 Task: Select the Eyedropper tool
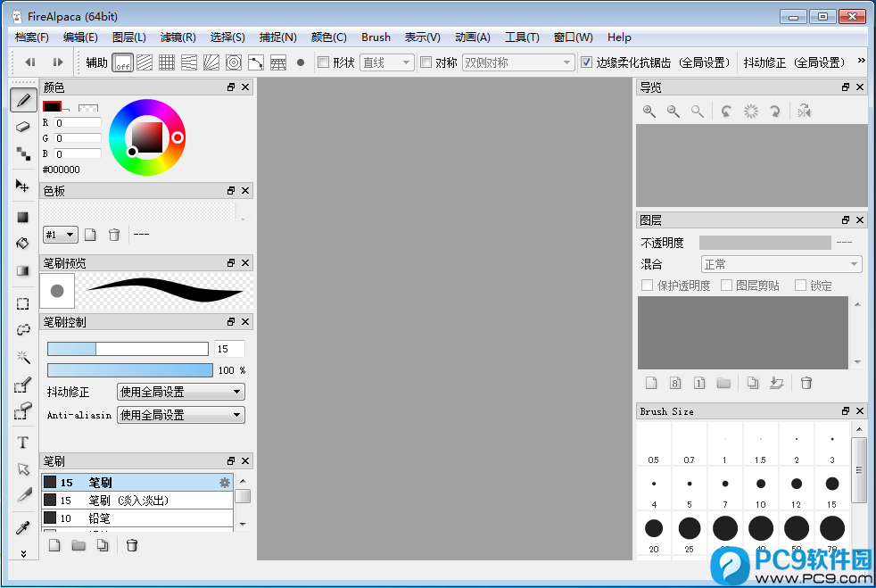click(x=23, y=527)
